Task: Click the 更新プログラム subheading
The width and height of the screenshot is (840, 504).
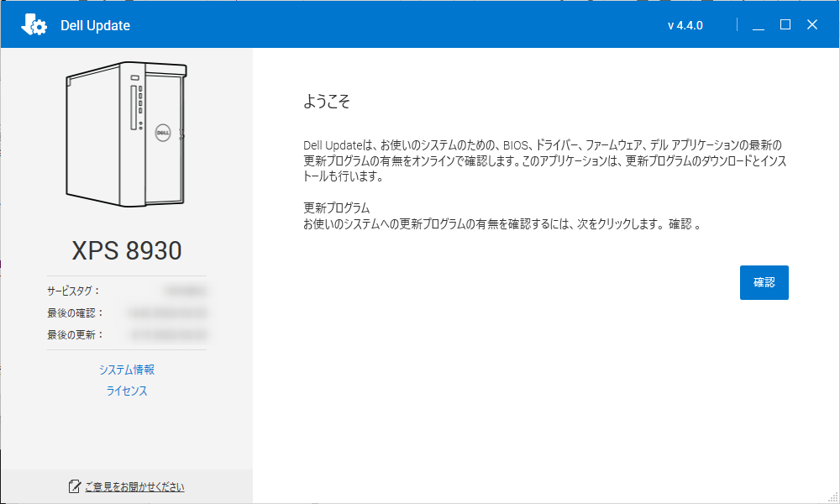Action: point(337,207)
